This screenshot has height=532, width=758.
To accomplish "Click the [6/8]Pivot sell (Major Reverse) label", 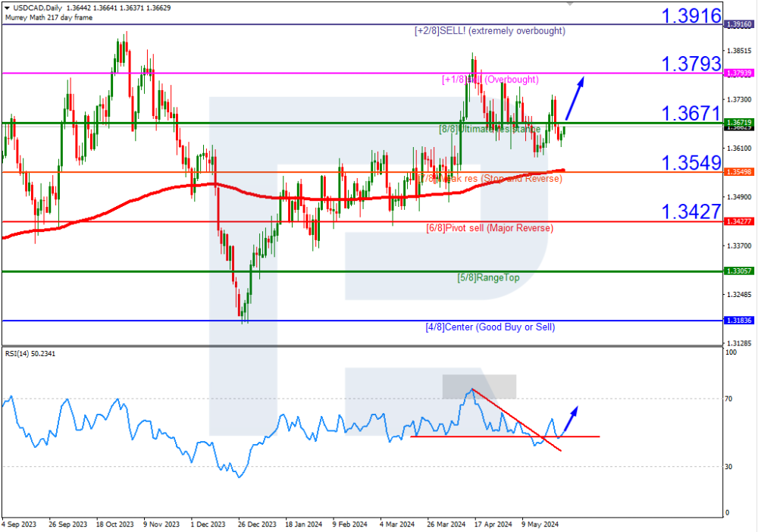I will (x=490, y=228).
